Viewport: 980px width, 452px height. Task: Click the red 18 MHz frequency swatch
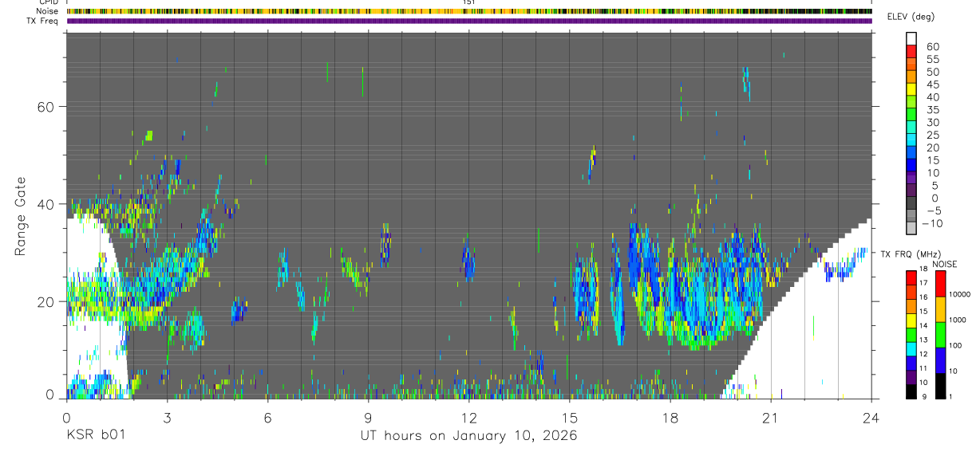coord(911,277)
